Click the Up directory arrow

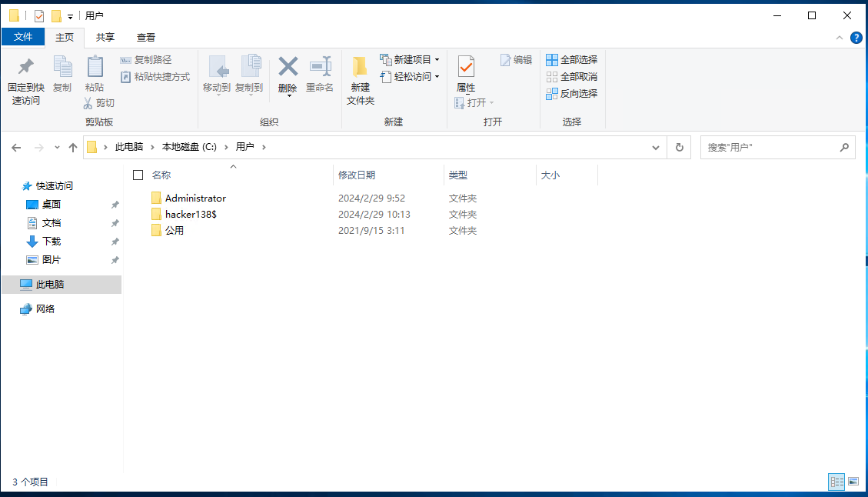73,148
